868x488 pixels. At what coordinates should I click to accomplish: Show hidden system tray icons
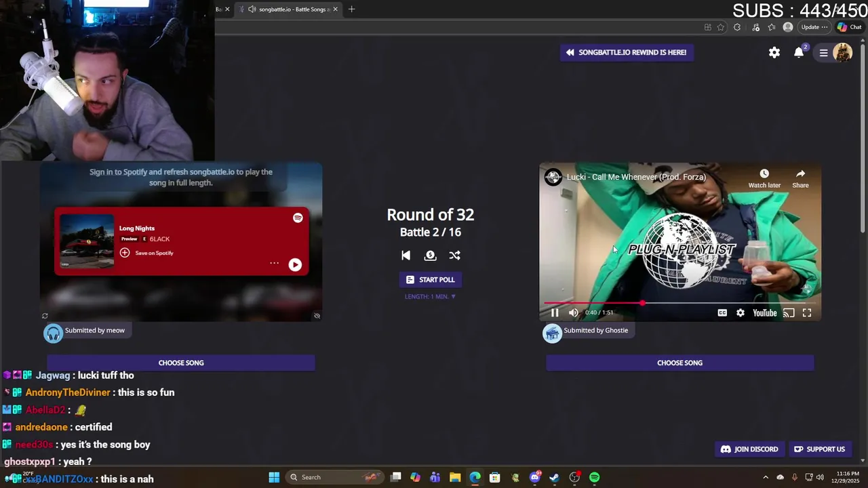click(766, 477)
